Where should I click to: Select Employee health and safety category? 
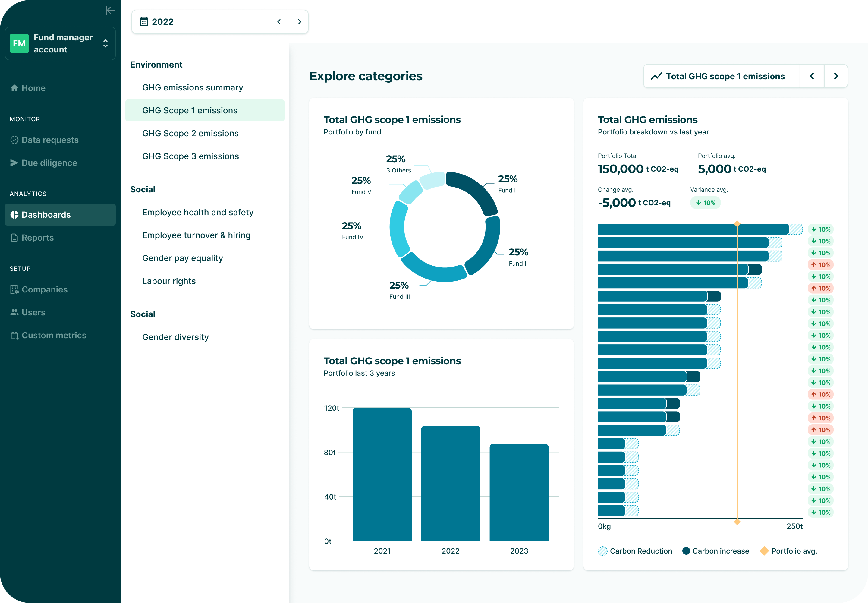[197, 212]
